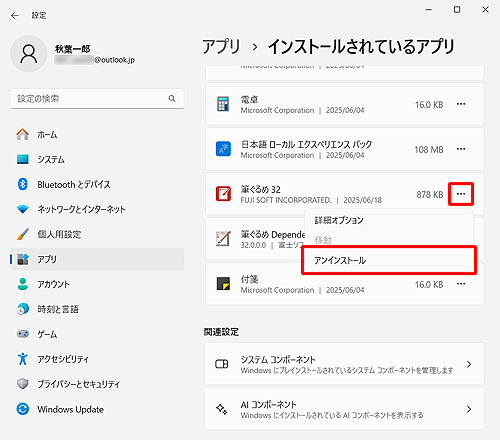Image resolution: width=500 pixels, height=440 pixels.
Task: Open 個人用設定 settings
Action: point(97,234)
